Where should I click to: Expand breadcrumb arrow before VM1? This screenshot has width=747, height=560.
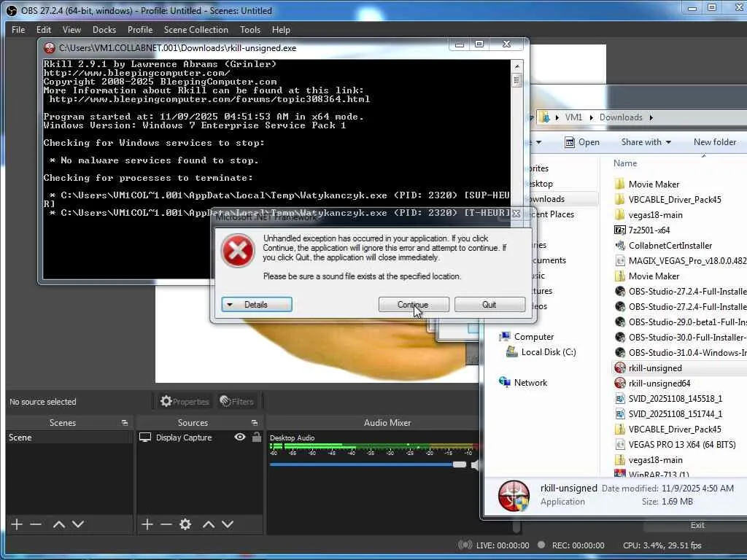pyautogui.click(x=557, y=117)
